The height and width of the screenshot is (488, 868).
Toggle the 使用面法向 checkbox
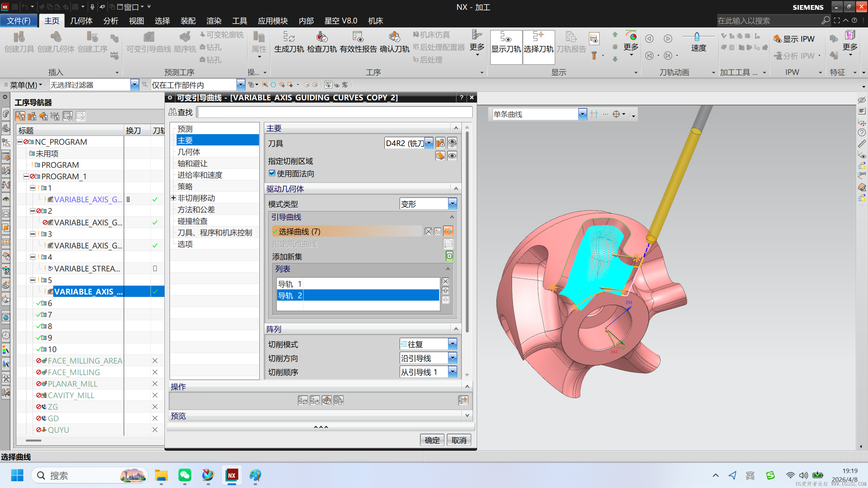272,173
